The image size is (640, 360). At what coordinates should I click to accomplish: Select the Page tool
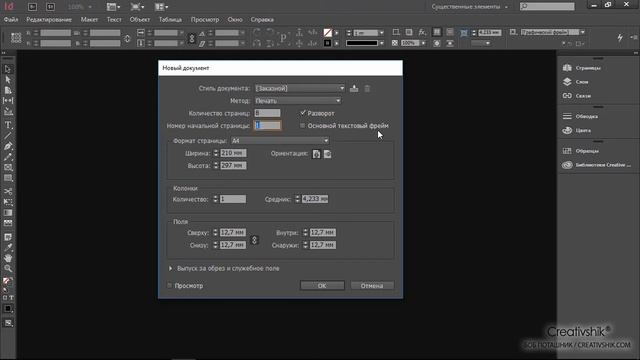(x=8, y=90)
